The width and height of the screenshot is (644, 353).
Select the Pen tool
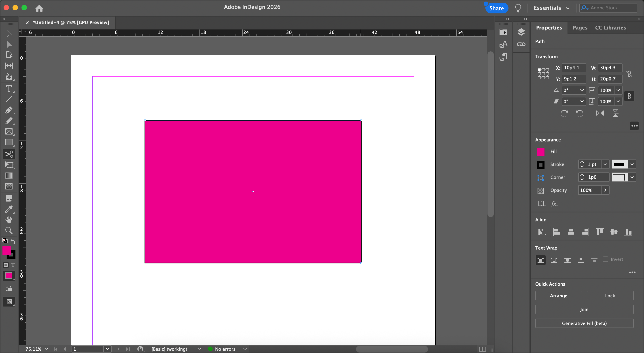9,110
